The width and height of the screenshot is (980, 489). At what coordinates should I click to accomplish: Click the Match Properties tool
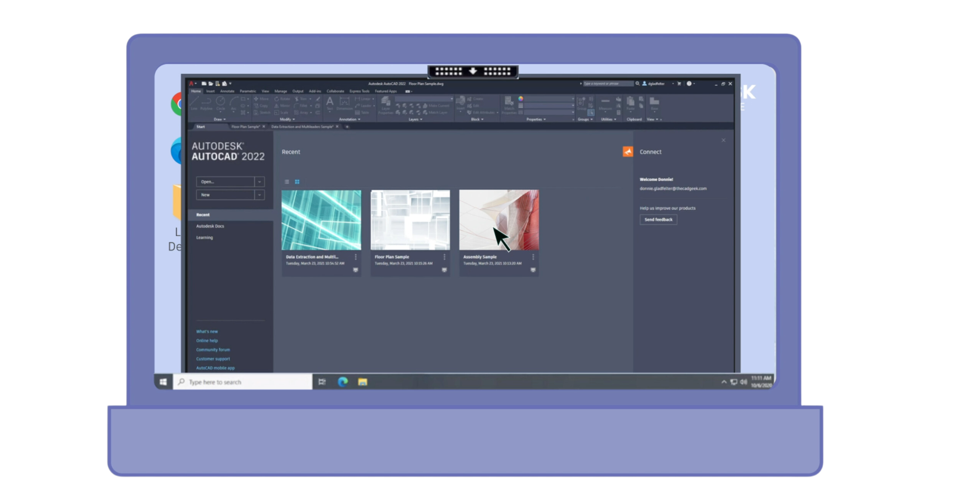tap(509, 105)
